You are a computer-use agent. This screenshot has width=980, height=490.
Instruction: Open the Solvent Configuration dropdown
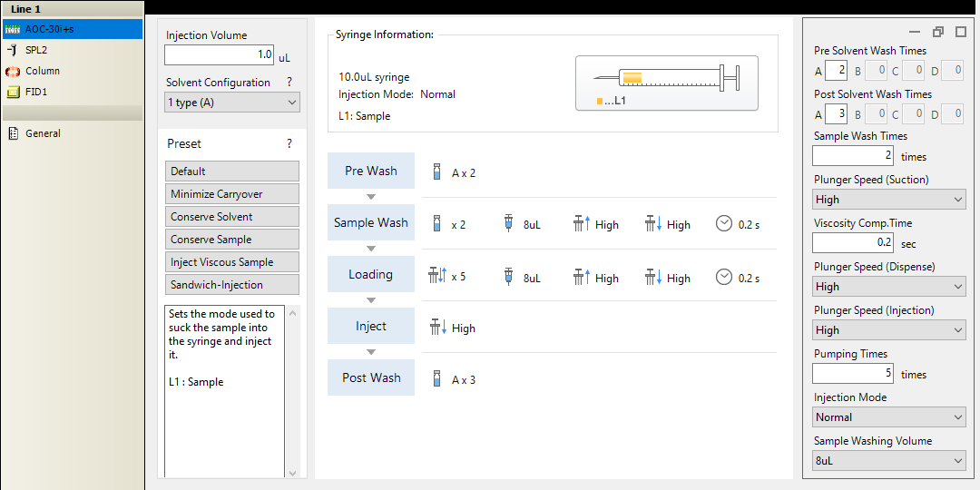click(x=232, y=103)
